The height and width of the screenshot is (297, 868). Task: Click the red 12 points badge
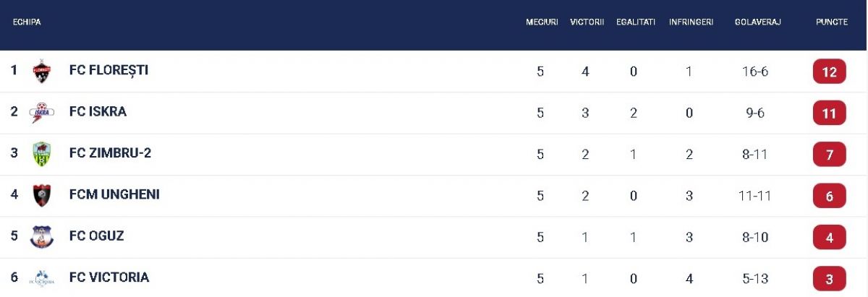click(830, 72)
